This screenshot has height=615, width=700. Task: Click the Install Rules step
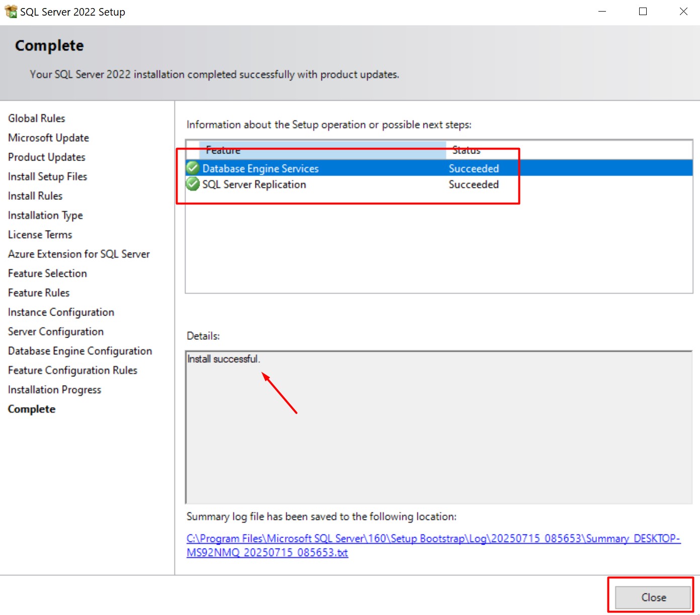[35, 196]
